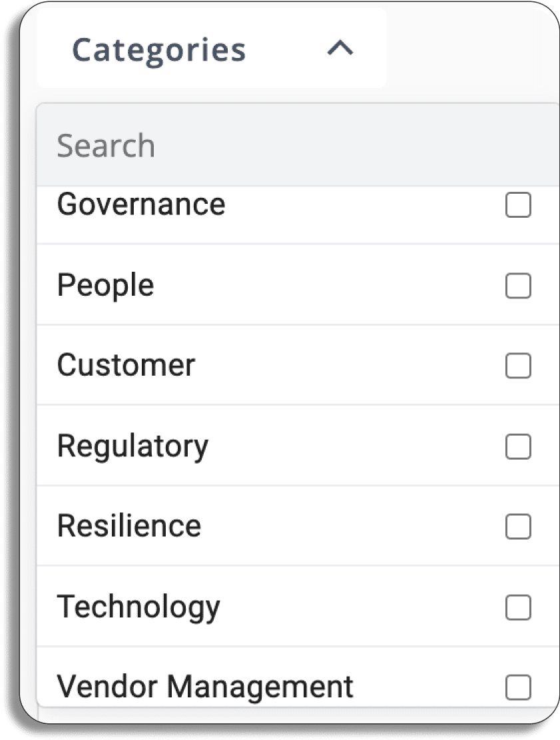Choose the Vendor Management label text

204,687
